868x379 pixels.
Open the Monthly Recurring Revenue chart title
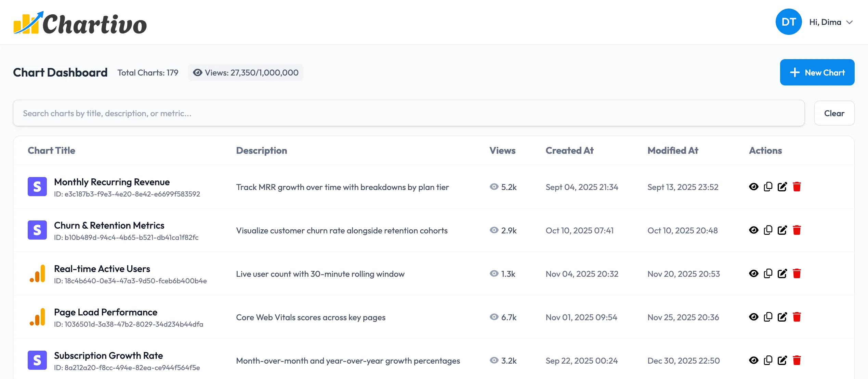pos(112,182)
